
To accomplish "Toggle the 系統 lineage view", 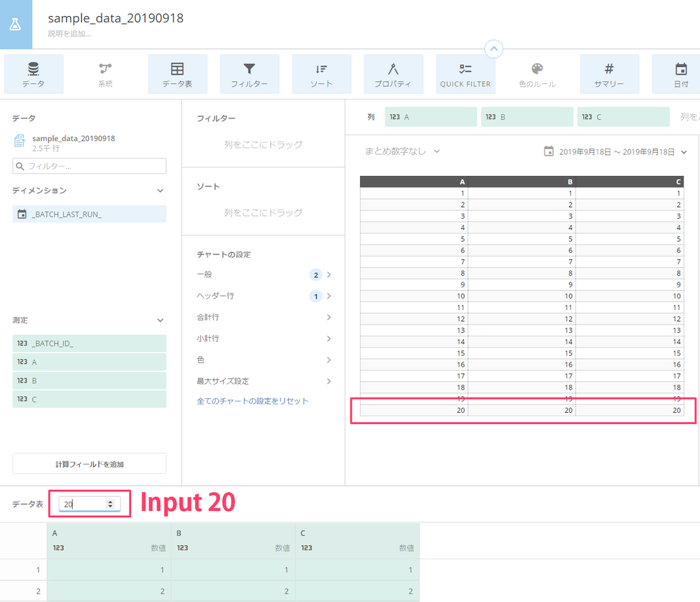I will (105, 74).
